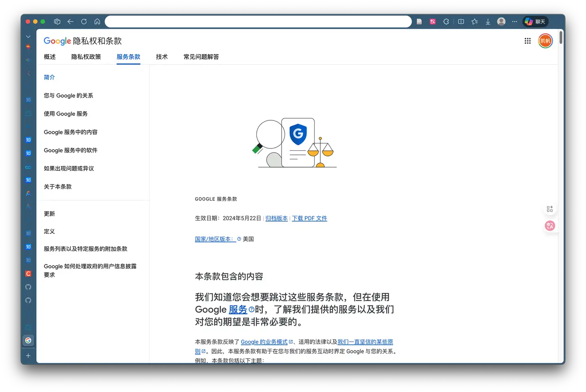Viewport: 586px width, 392px height.
Task: Switch to the 隐私权政策 tab
Action: click(x=86, y=57)
